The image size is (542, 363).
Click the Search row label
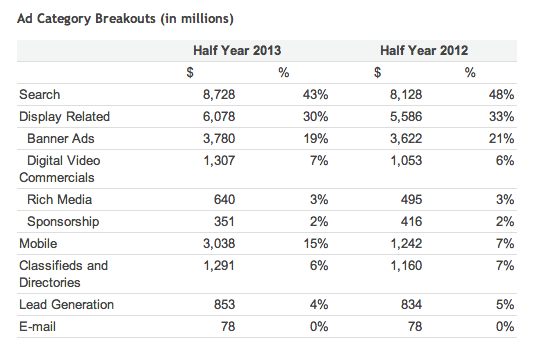39,94
